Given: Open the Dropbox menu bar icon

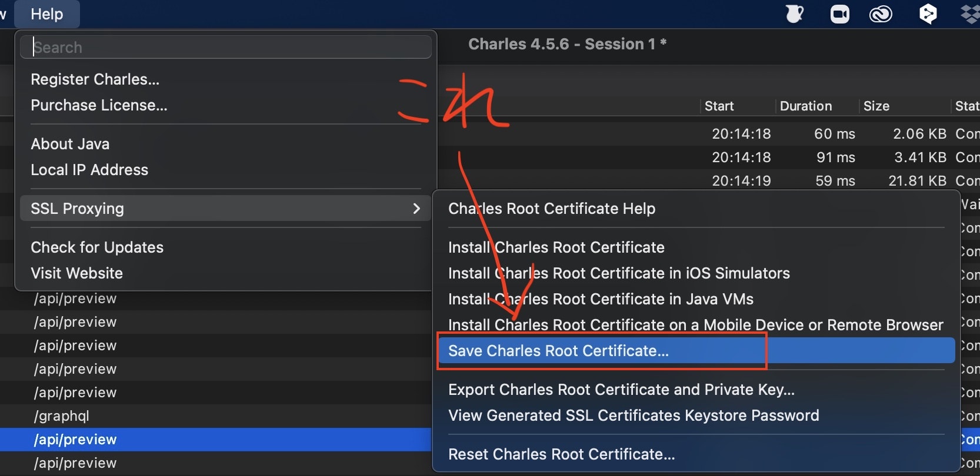Looking at the screenshot, I should pyautogui.click(x=971, y=14).
